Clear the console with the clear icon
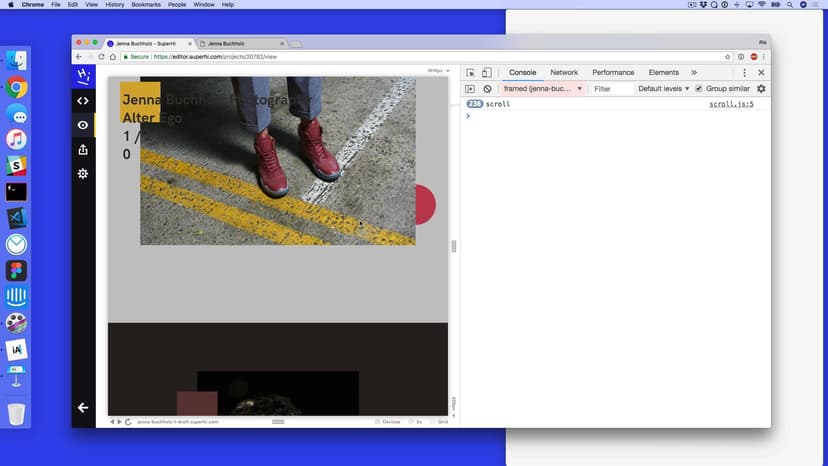 (488, 89)
